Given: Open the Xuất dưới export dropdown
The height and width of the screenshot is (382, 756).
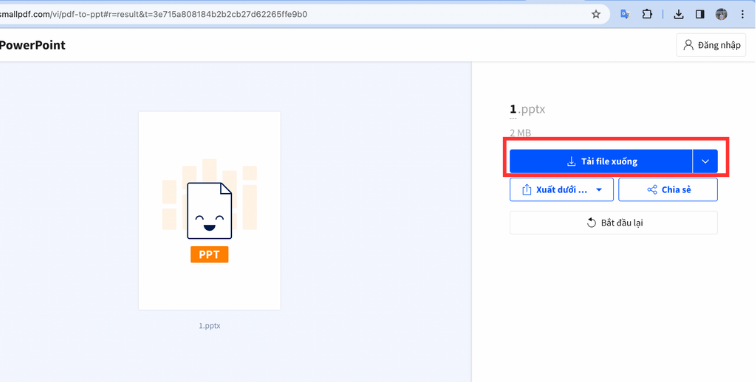Looking at the screenshot, I should (x=562, y=190).
